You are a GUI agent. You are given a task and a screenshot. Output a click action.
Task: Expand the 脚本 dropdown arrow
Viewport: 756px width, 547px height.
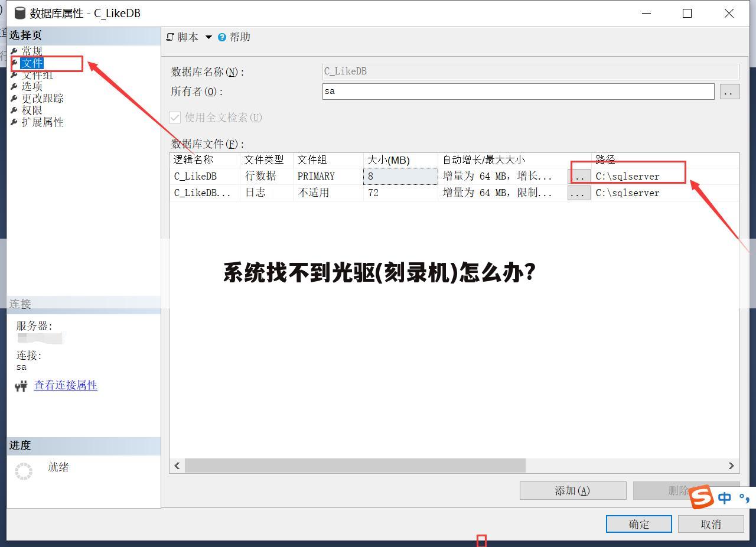point(208,37)
